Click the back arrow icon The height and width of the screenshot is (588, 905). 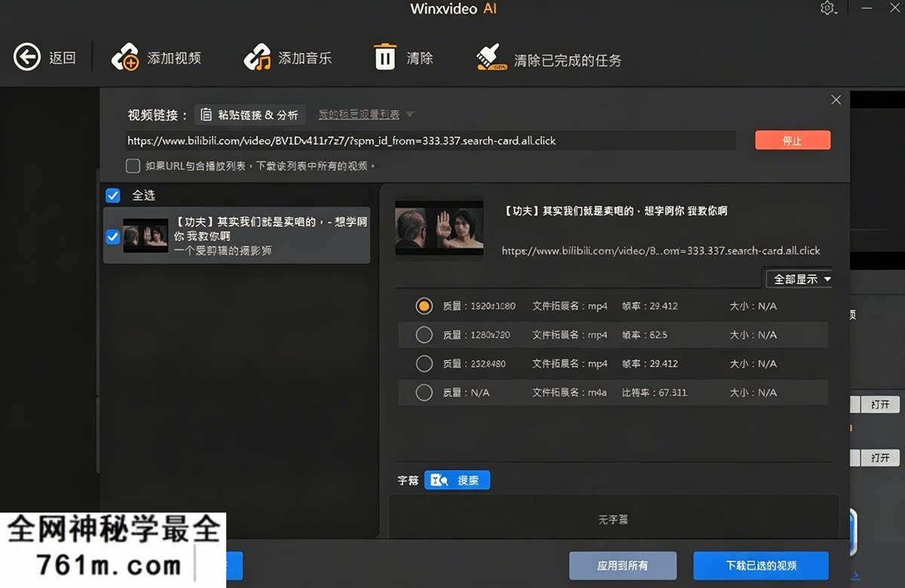click(x=27, y=57)
